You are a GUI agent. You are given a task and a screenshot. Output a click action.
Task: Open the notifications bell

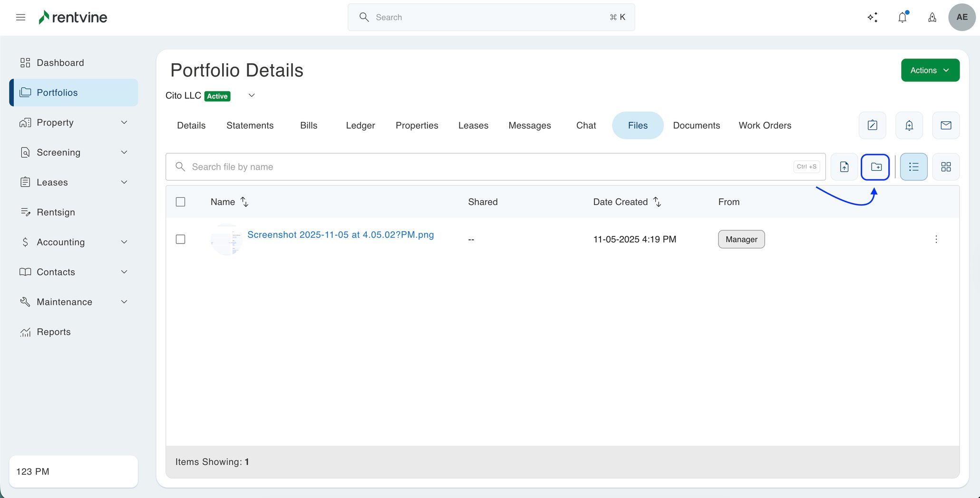coord(902,18)
